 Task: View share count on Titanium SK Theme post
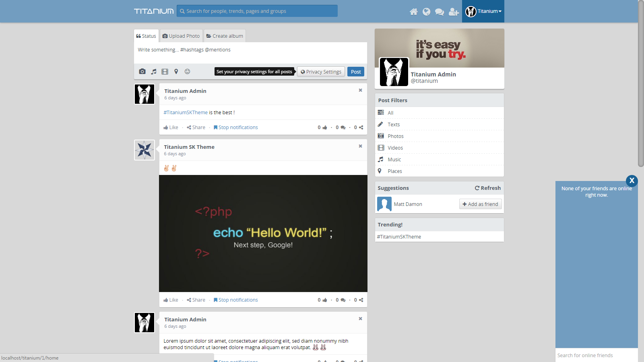tap(359, 300)
